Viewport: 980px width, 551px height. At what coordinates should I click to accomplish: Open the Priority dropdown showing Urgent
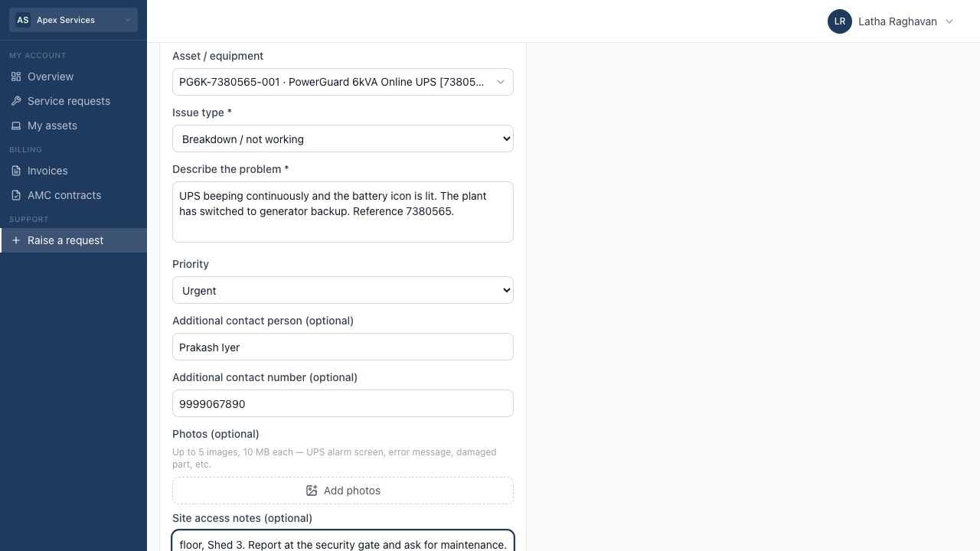pos(343,290)
